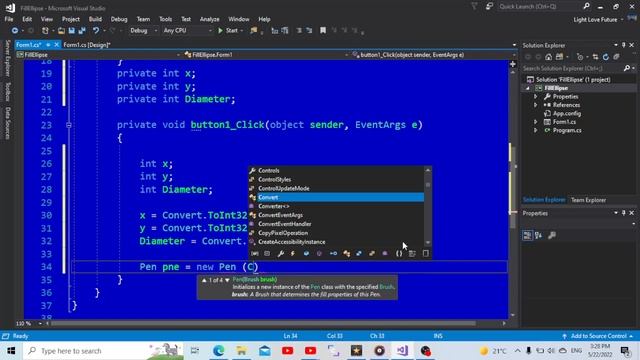Expand the References node in Solution Explorer
The image size is (640, 360).
tap(536, 105)
